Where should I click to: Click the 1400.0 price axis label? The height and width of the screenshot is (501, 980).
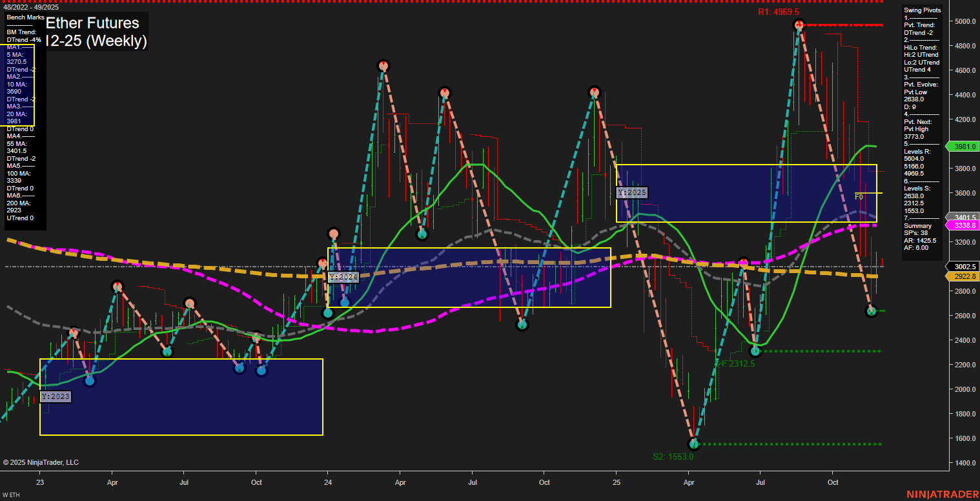[965, 463]
